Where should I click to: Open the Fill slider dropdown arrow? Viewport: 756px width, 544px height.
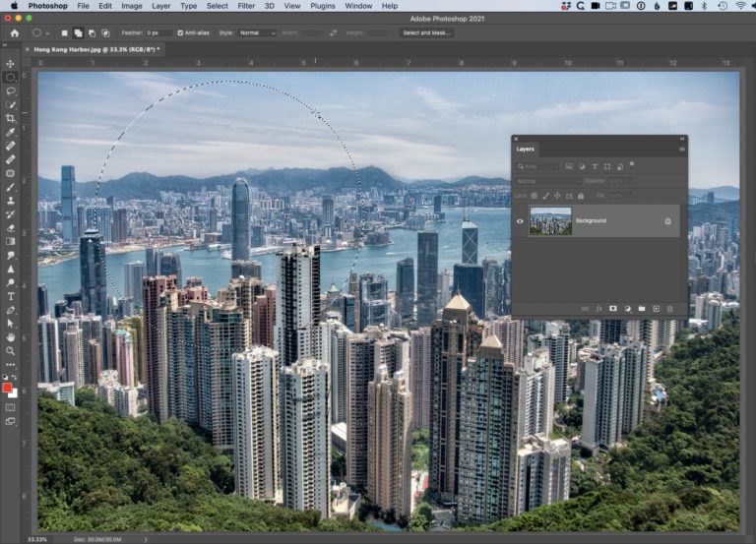coord(629,196)
